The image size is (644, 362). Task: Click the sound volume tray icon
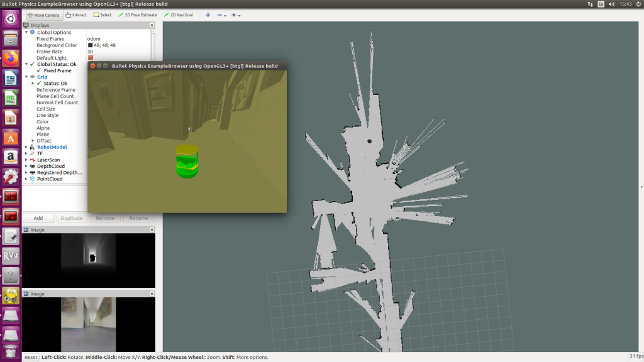tap(611, 4)
